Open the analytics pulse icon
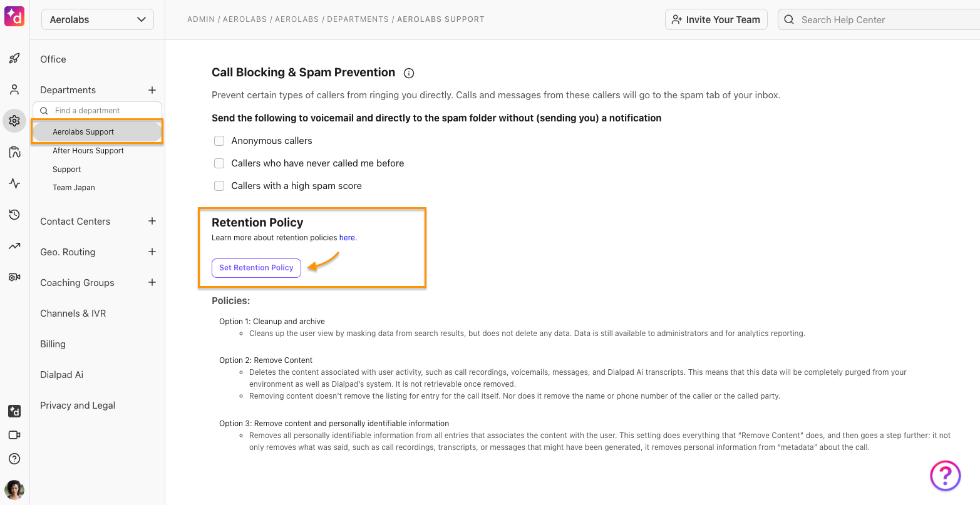Image resolution: width=980 pixels, height=505 pixels. click(14, 183)
